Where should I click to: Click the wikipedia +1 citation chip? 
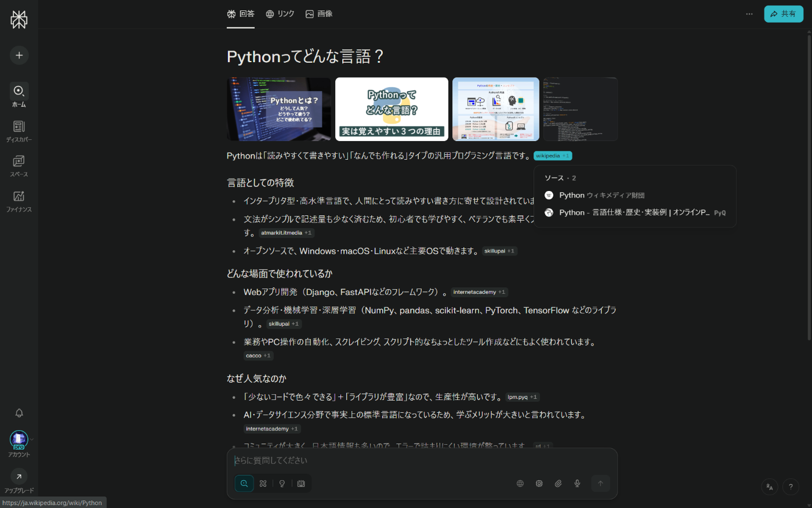[553, 156]
